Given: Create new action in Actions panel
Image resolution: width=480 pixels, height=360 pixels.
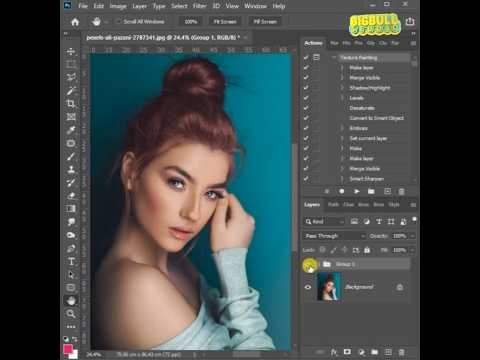Looking at the screenshot, I should [387, 191].
